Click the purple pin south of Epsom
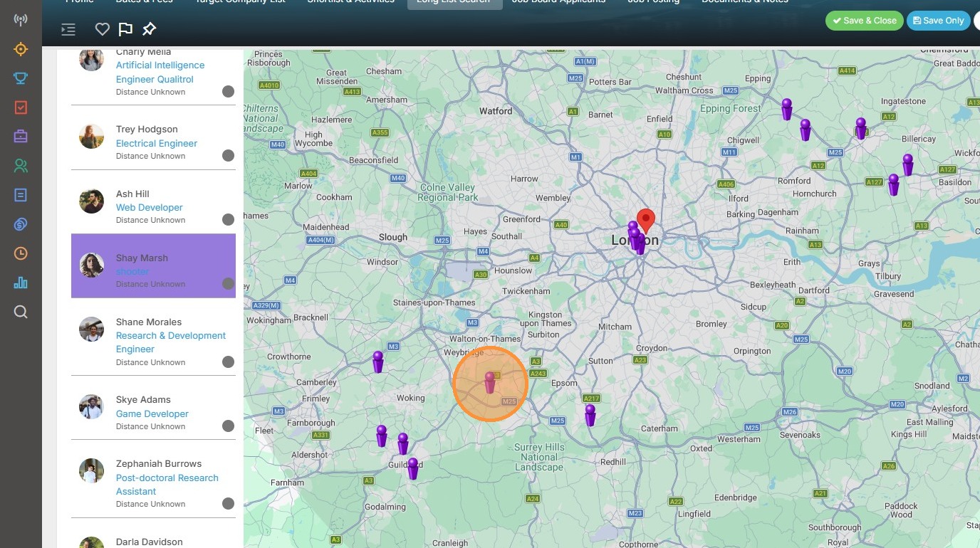 (590, 415)
